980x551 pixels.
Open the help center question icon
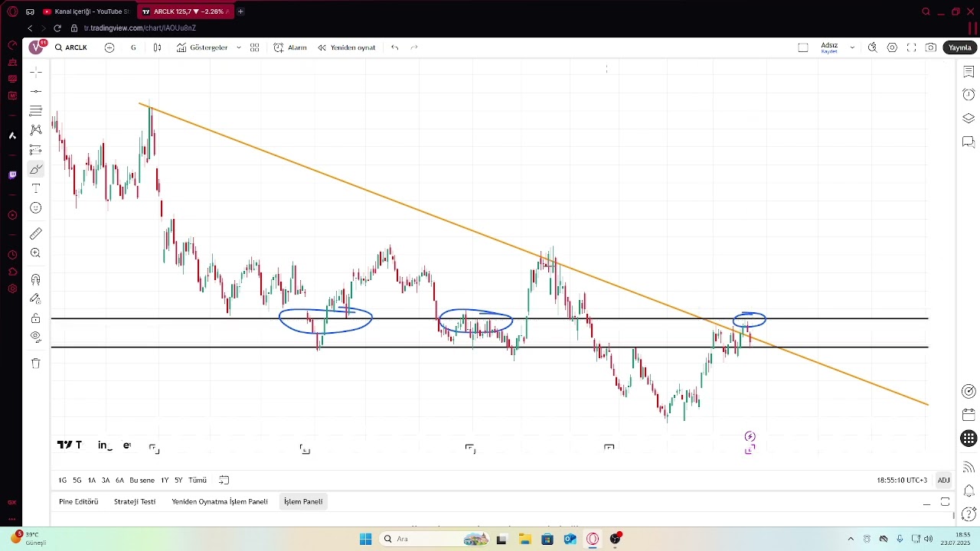click(969, 514)
